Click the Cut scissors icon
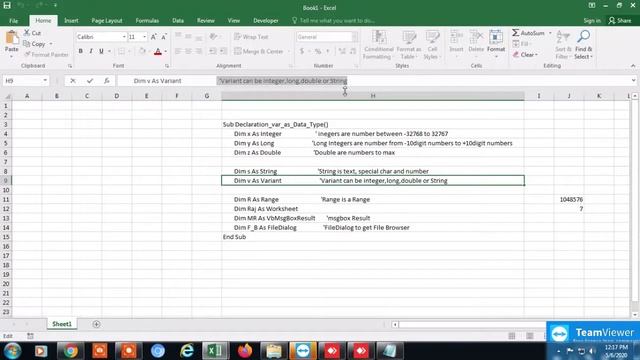Viewport: 640px width, 360px height. [27, 33]
